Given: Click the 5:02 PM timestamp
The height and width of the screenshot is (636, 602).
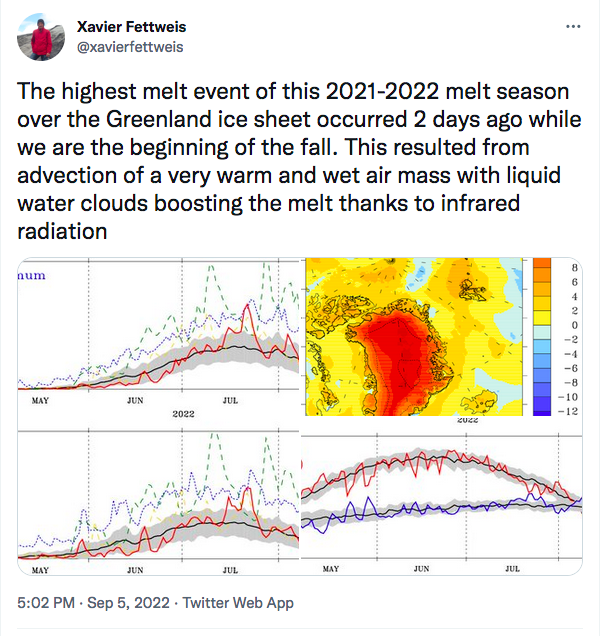Looking at the screenshot, I should [47, 603].
